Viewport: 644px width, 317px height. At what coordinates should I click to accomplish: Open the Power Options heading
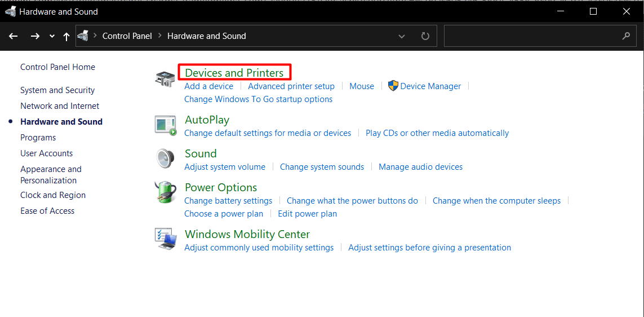[x=220, y=187]
